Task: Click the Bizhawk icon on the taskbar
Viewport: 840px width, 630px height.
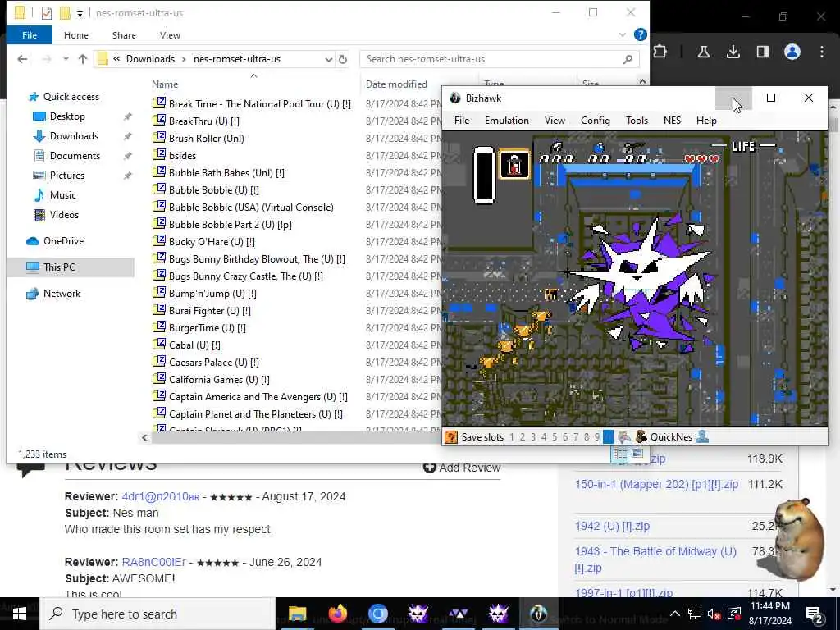Action: click(538, 614)
